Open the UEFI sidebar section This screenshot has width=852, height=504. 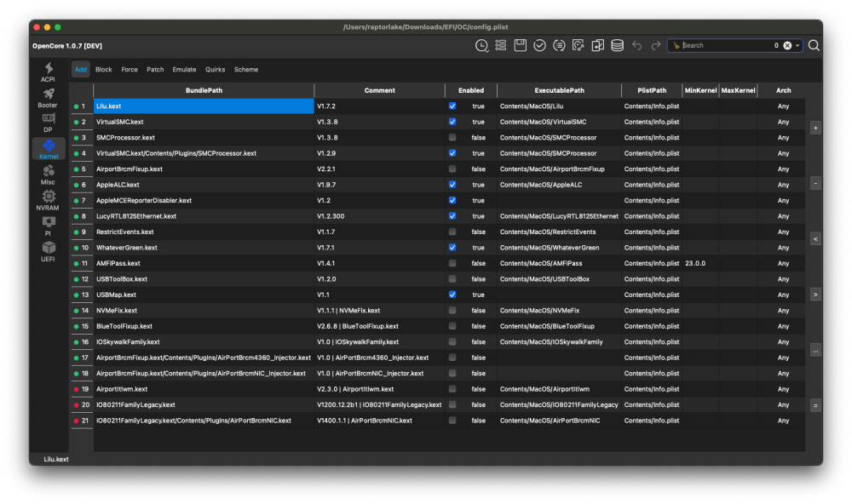[48, 251]
